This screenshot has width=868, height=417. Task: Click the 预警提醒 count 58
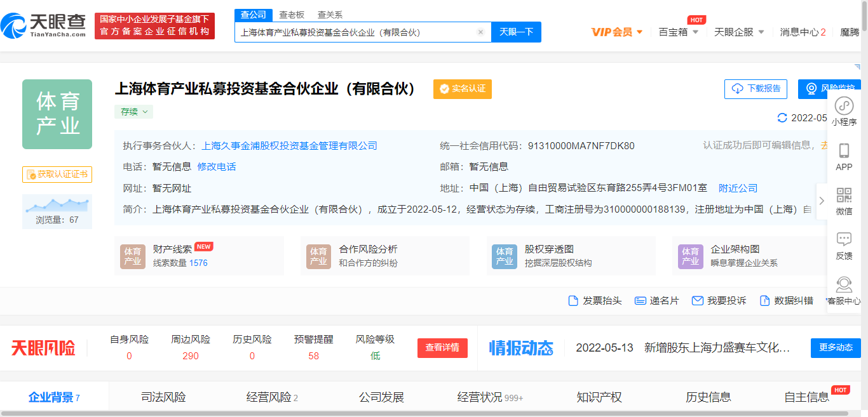(x=313, y=356)
